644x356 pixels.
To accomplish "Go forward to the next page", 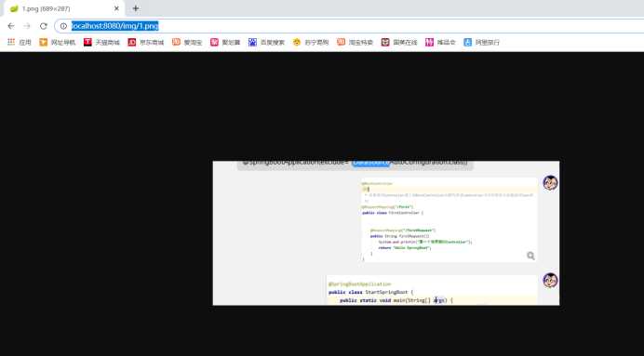I will (x=27, y=26).
